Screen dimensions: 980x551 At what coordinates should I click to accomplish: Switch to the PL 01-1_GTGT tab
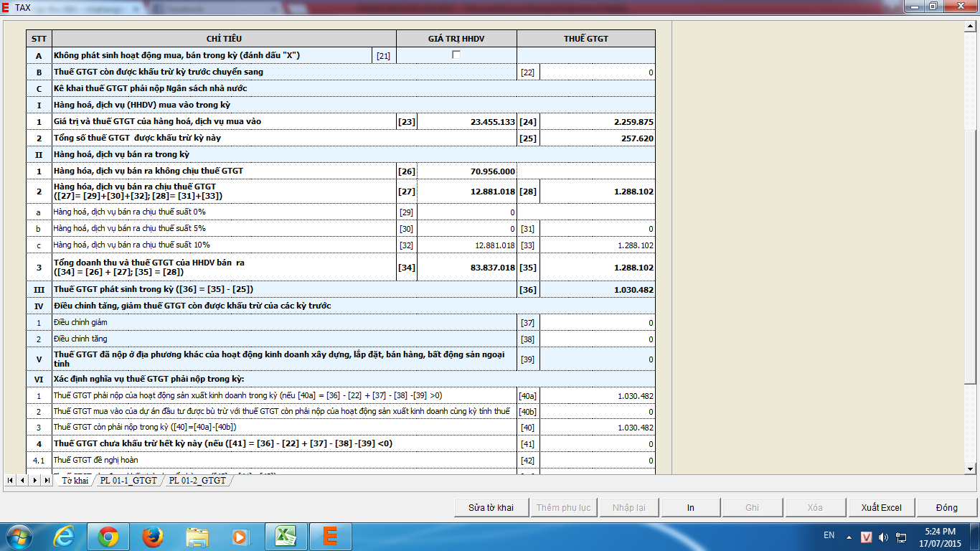(x=128, y=480)
